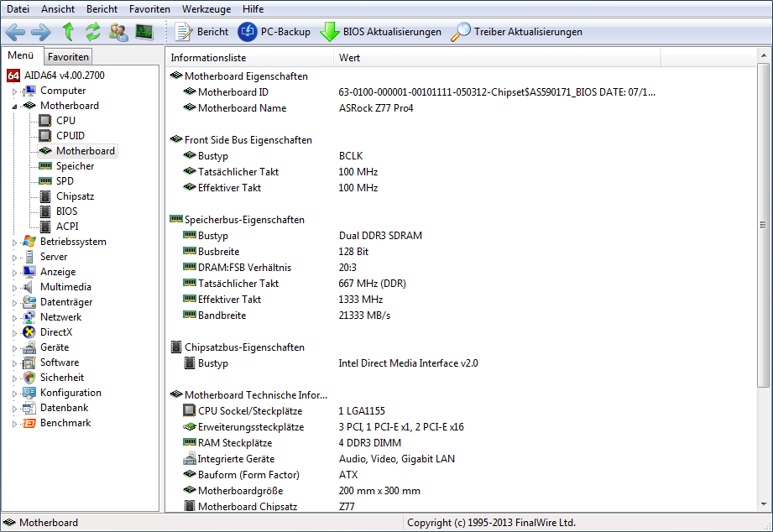Select the Motherboard Name row
773x532 pixels.
461,108
